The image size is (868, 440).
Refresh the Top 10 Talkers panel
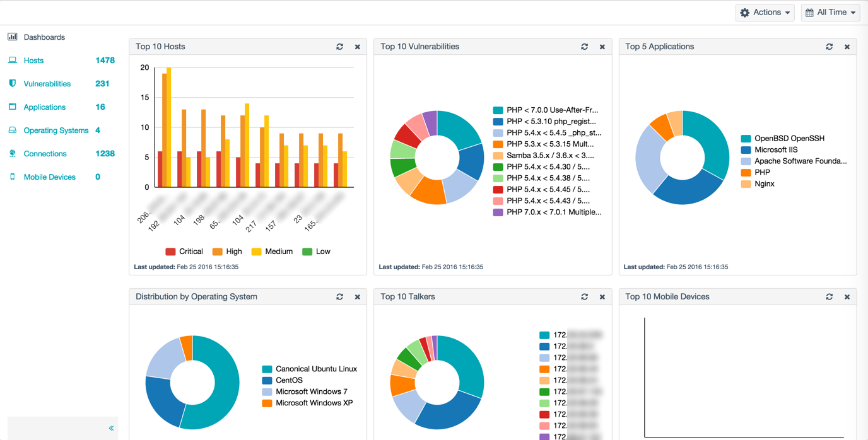click(584, 297)
